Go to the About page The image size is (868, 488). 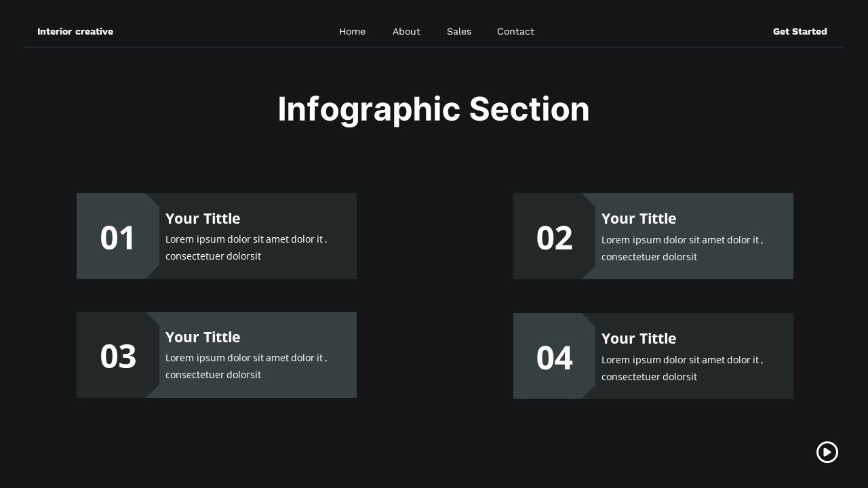406,31
